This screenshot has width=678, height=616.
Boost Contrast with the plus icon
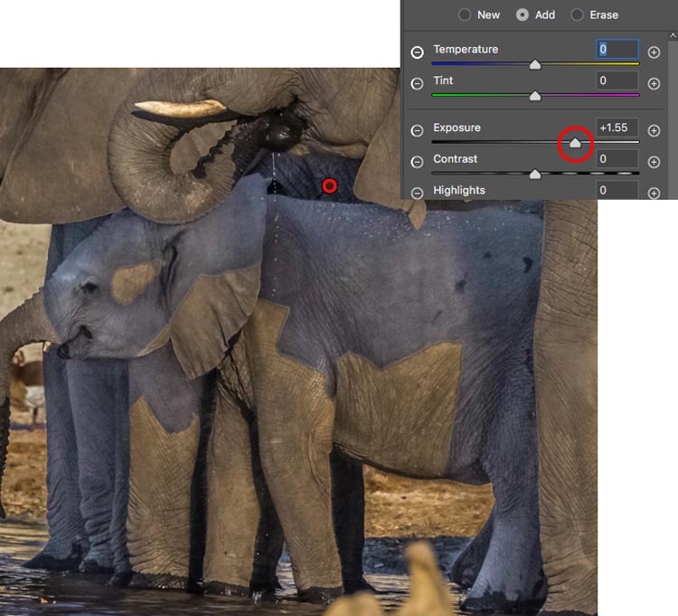pos(654,162)
